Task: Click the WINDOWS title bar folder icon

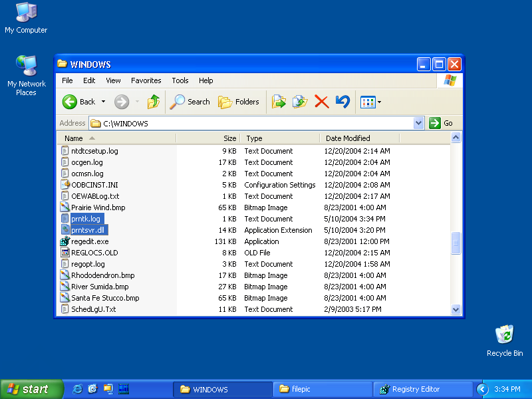Action: tap(62, 64)
